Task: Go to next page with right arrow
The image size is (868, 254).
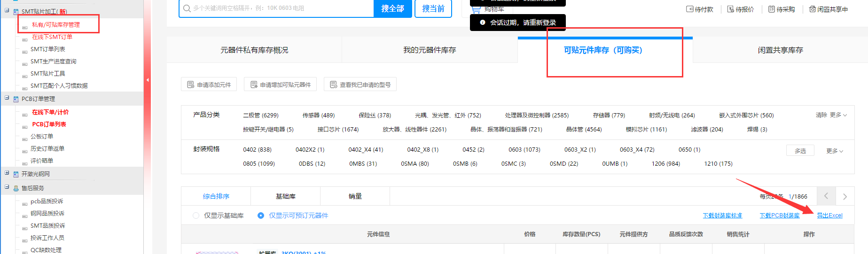Action: (845, 196)
